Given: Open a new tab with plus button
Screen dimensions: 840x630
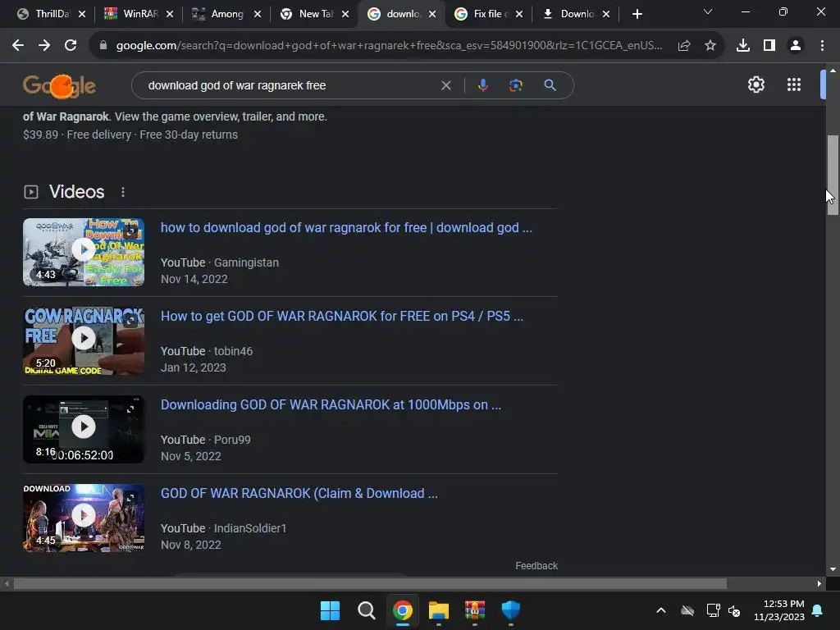Looking at the screenshot, I should (x=637, y=14).
